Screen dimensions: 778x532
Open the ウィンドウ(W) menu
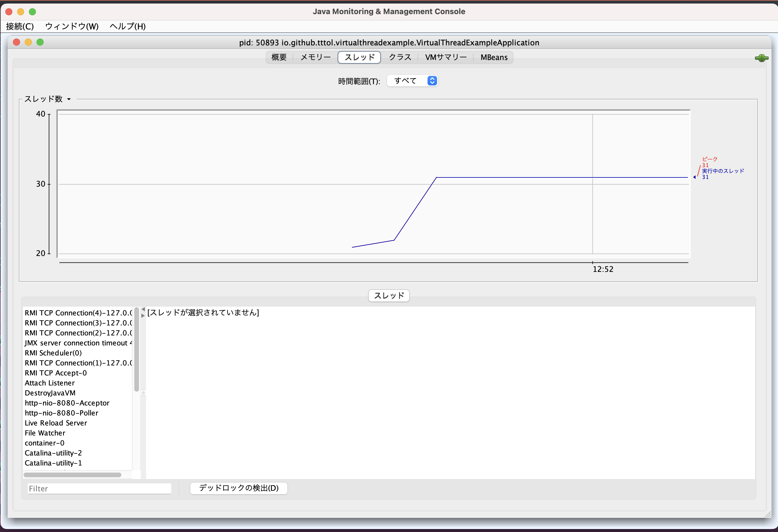[71, 26]
